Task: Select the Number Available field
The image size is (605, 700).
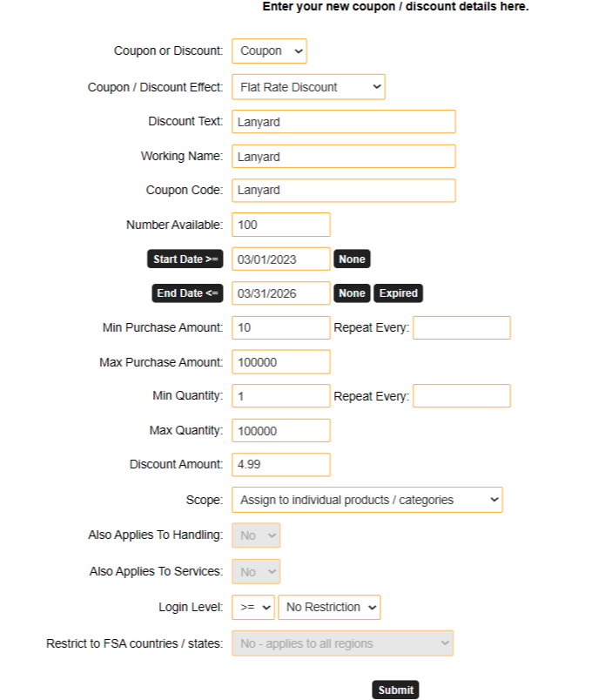Action: 280,225
